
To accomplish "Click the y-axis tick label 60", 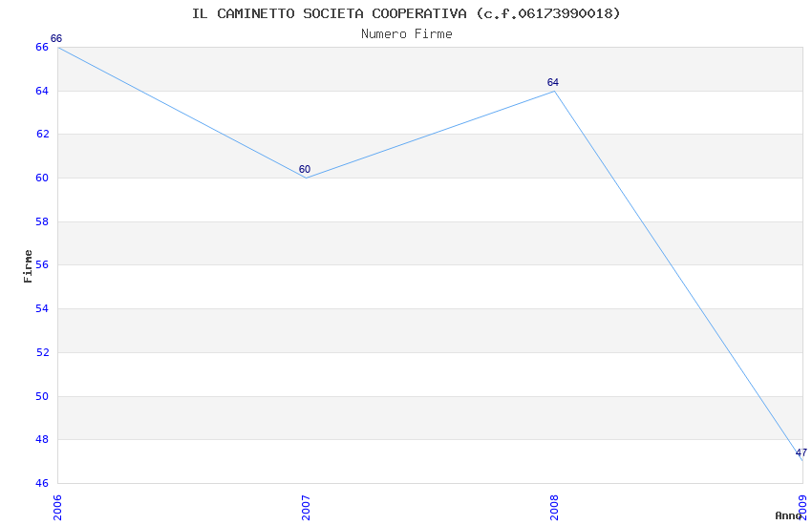I will [42, 178].
